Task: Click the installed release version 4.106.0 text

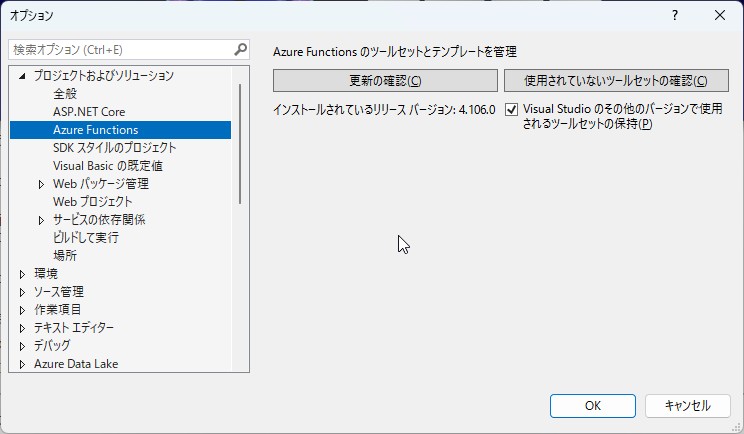Action: 384,110
